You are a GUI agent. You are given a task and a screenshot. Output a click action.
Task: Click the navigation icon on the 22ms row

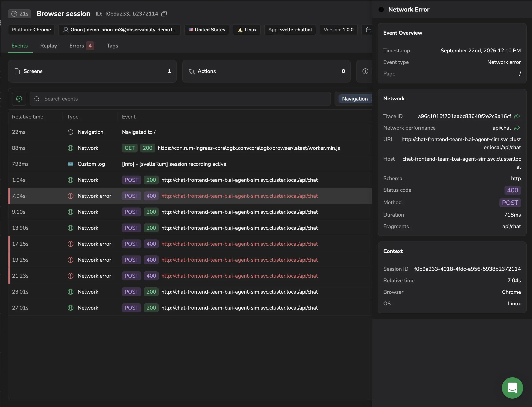tap(71, 132)
